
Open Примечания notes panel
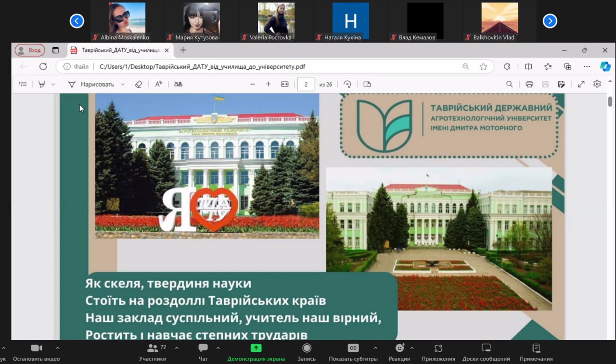[536, 352]
